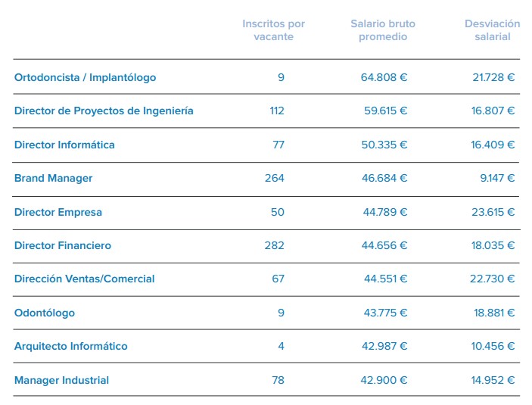The height and width of the screenshot is (405, 532).
Task: Click the 10.456 € deviation for Arquitecto Informático
Action: [493, 346]
